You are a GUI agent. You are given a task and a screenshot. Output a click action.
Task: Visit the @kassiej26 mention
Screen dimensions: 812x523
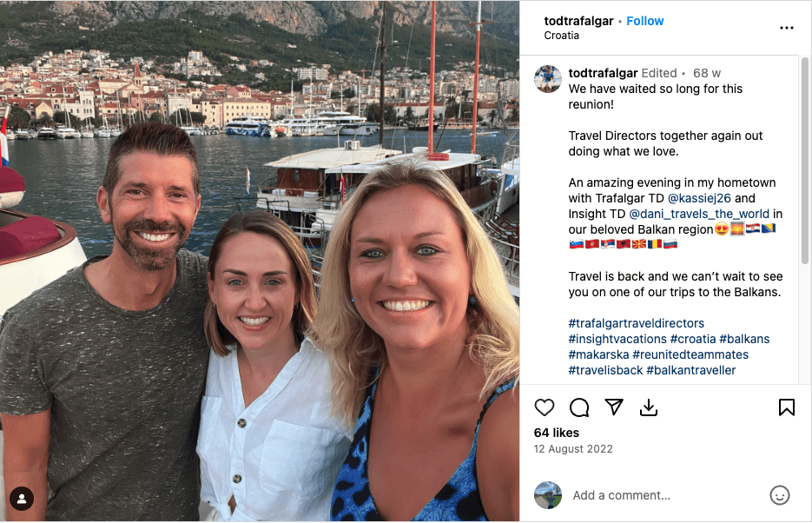(699, 198)
